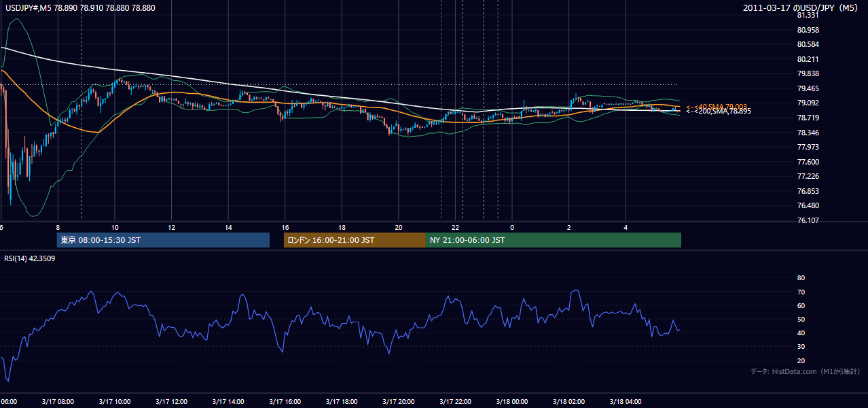This screenshot has width=868, height=408.
Task: Click hour tick 22 under price chart
Action: (x=455, y=227)
